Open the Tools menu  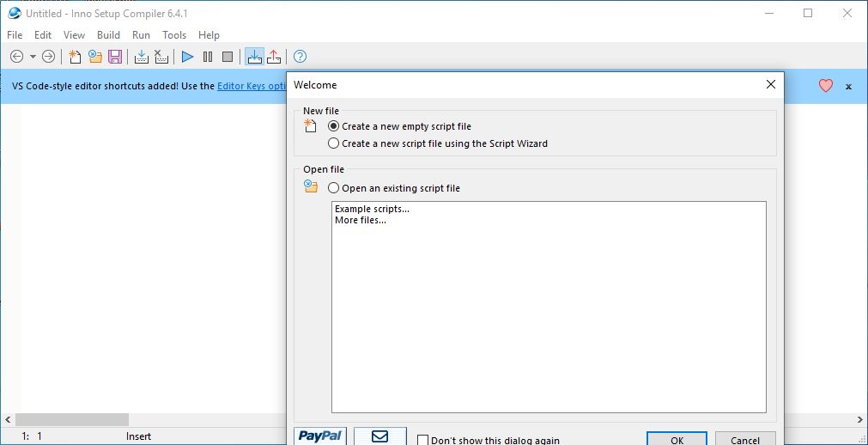click(174, 35)
